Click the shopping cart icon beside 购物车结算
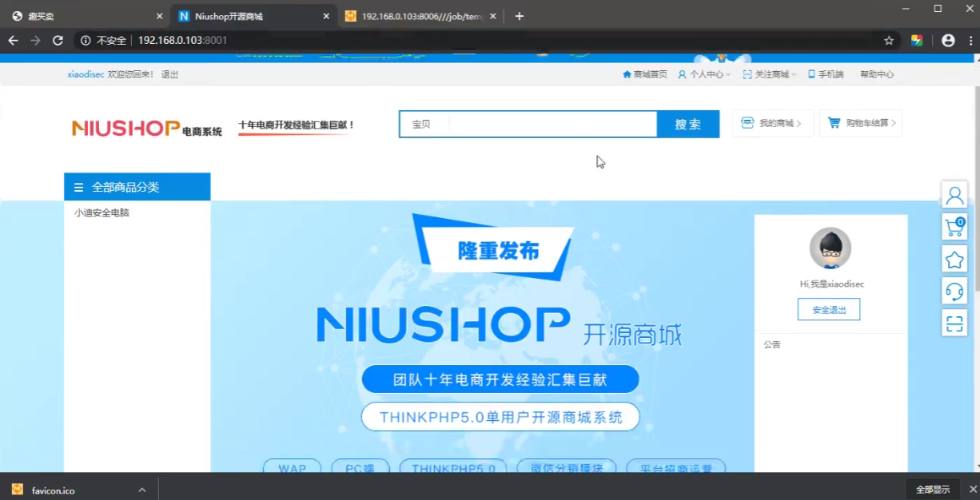980x500 pixels. (x=834, y=123)
